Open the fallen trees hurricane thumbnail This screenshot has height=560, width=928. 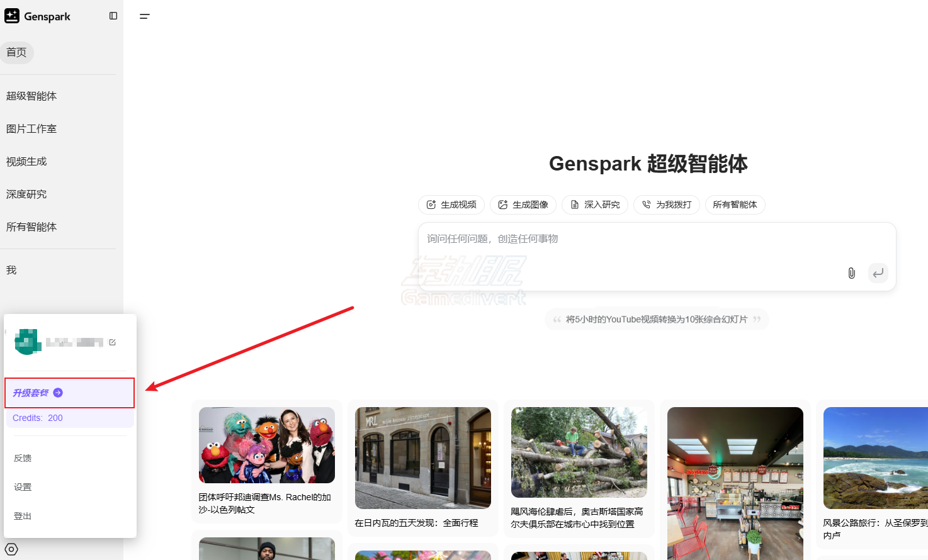coord(579,452)
